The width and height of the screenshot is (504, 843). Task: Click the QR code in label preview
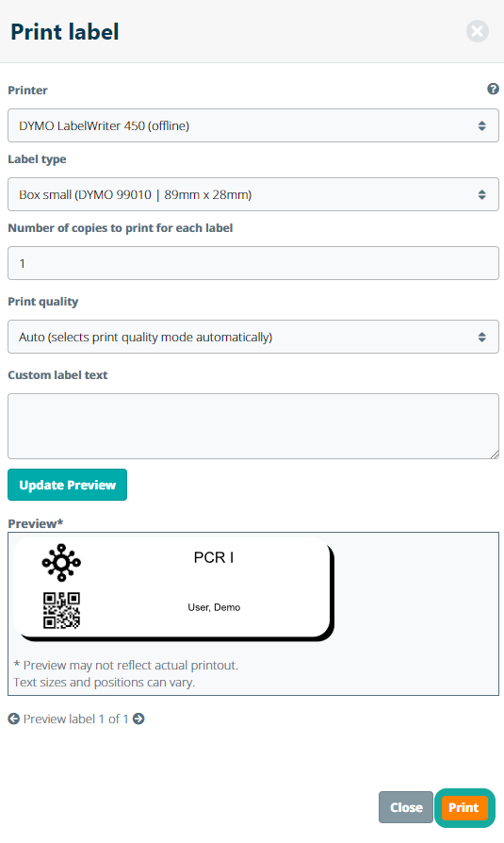coord(61,610)
